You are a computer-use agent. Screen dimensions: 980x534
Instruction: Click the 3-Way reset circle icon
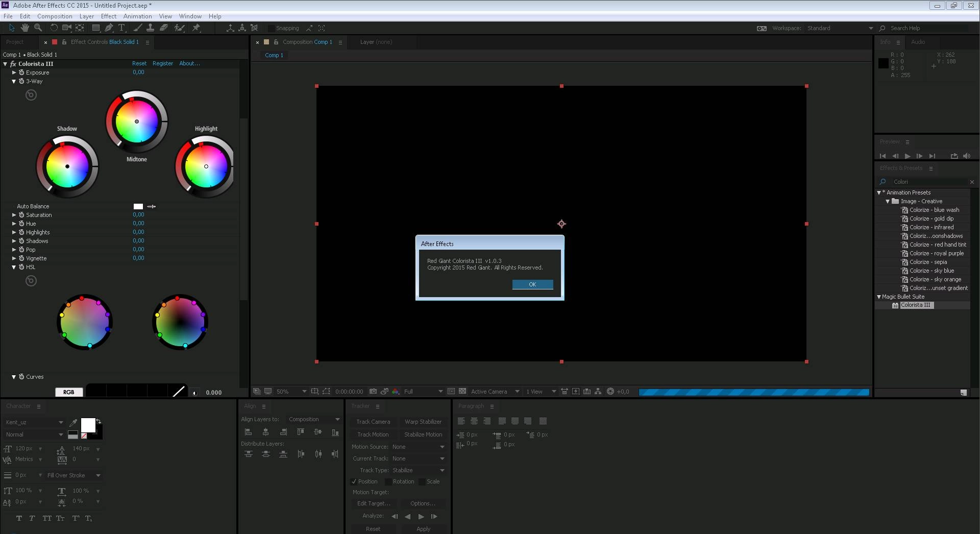tap(31, 95)
